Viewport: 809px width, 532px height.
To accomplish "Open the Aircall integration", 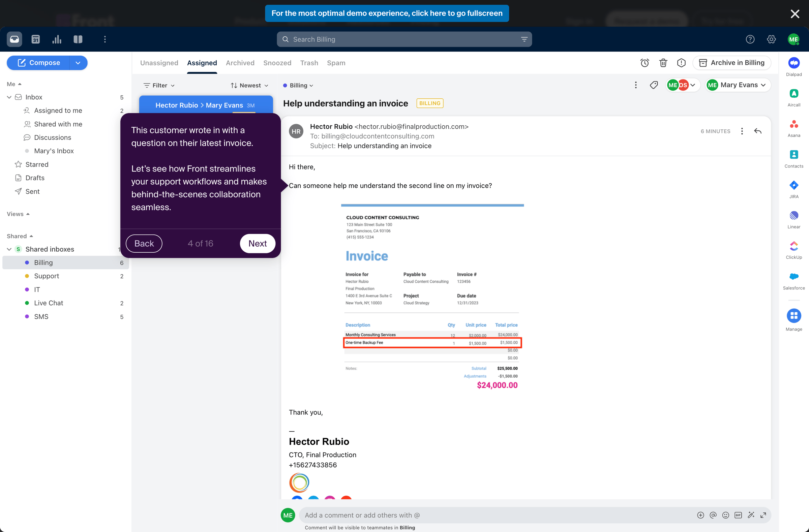I will [x=794, y=97].
